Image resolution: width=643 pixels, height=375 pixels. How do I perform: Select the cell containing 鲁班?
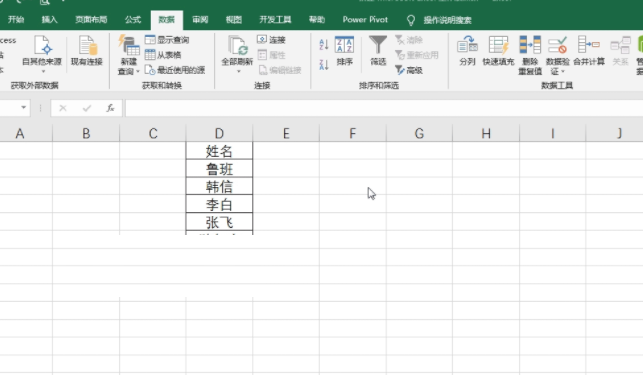[x=219, y=169]
